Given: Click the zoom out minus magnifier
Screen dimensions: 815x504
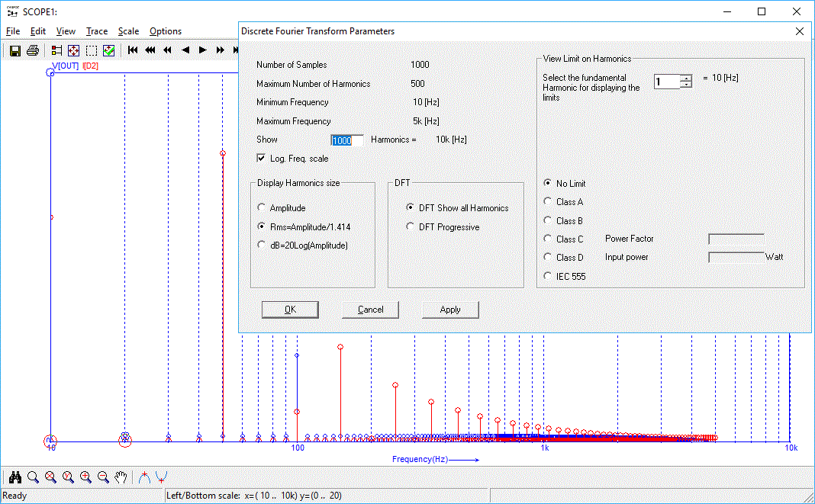Looking at the screenshot, I should [x=104, y=477].
